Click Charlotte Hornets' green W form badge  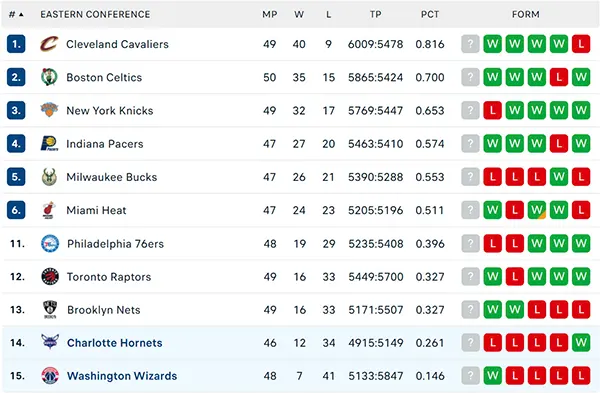[581, 342]
